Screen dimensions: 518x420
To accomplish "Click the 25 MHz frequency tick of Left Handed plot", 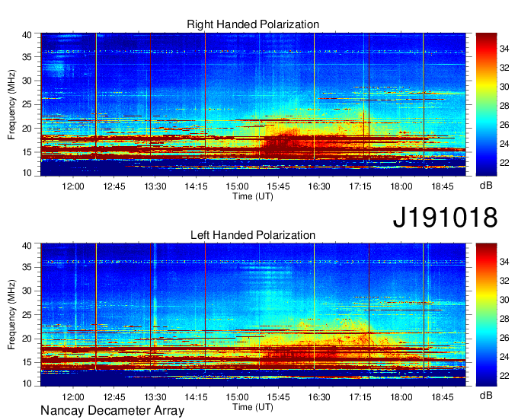I will [x=27, y=315].
